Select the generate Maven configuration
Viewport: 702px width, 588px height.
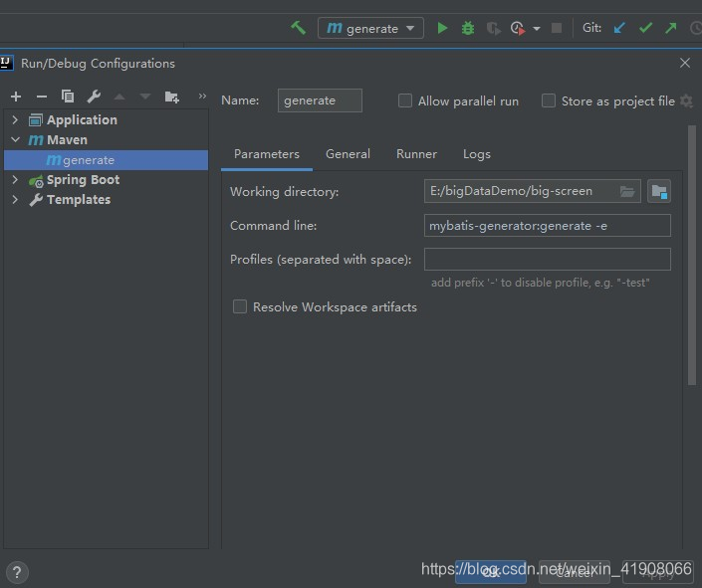click(106, 160)
